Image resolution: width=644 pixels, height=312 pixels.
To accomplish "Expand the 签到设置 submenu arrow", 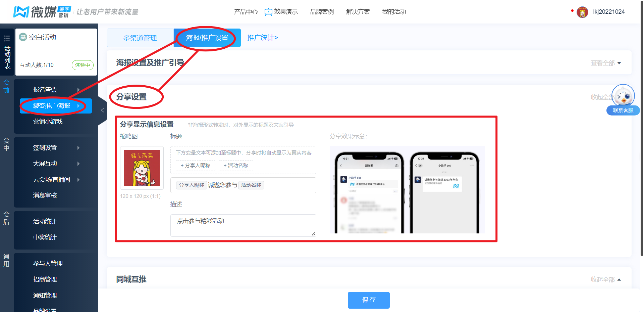I will (x=78, y=148).
